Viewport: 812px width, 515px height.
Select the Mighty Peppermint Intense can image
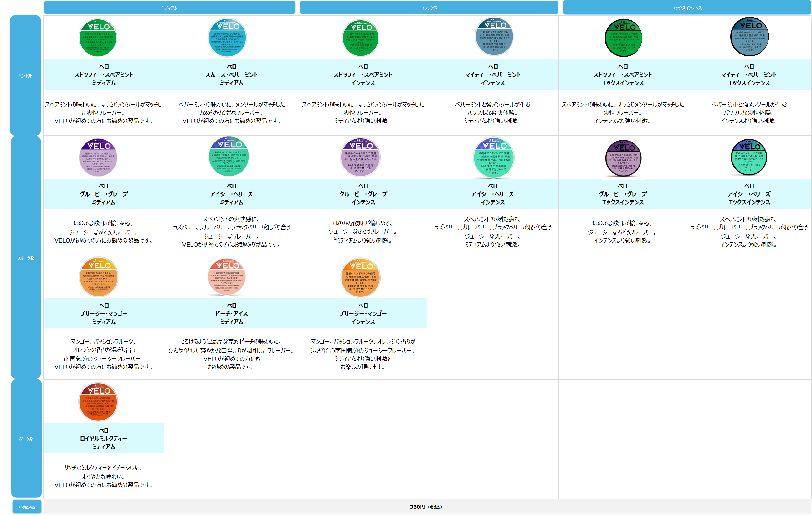click(494, 36)
